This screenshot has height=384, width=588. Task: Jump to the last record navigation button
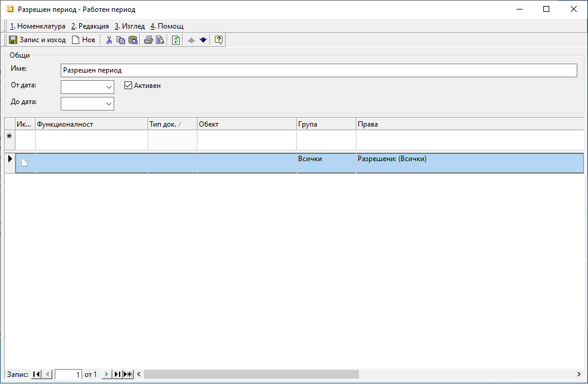118,374
